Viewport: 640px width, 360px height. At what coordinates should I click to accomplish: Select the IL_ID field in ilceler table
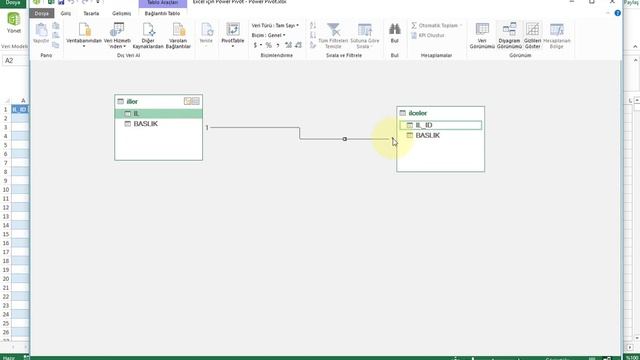coord(440,125)
